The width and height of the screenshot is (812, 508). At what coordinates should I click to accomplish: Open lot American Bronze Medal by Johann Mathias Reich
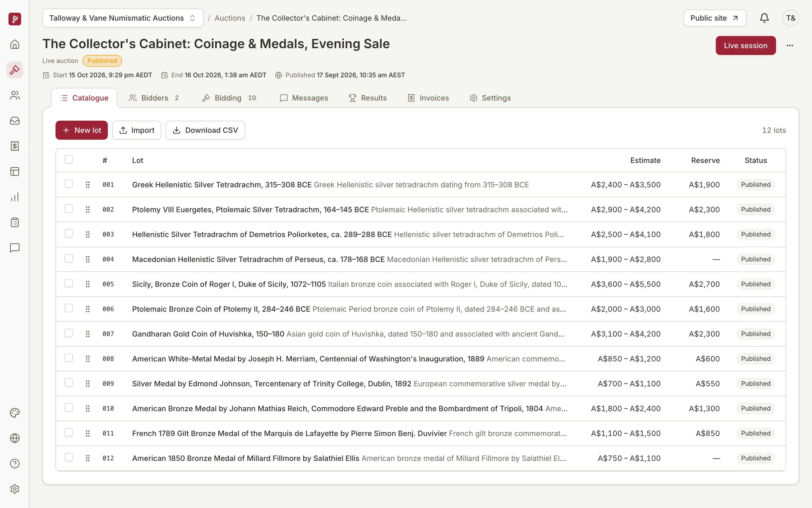point(338,409)
